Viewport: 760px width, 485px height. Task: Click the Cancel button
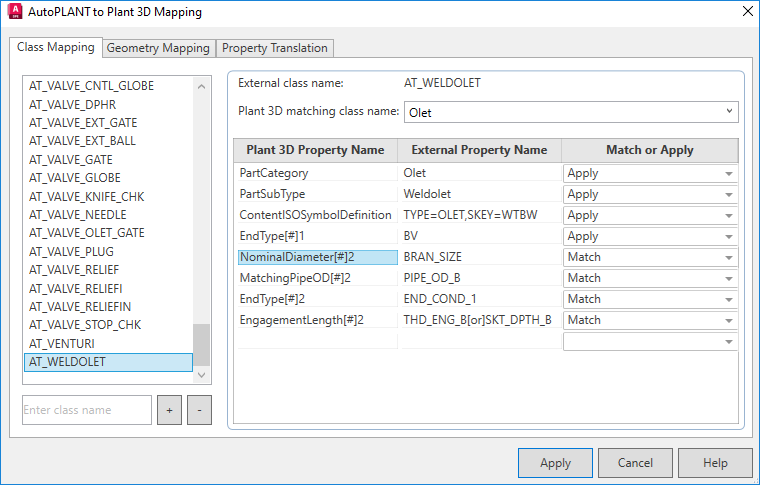[x=635, y=463]
